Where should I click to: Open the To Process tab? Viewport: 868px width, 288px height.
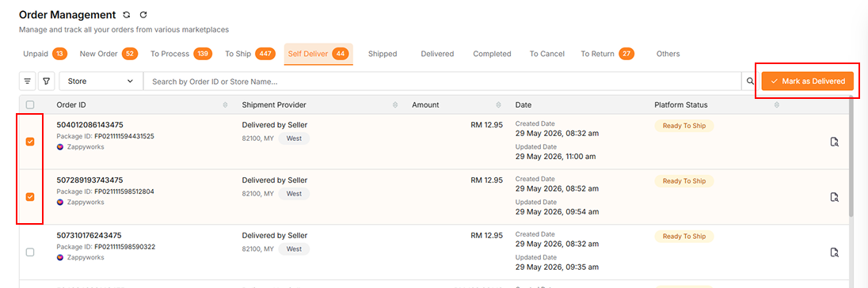coord(181,54)
